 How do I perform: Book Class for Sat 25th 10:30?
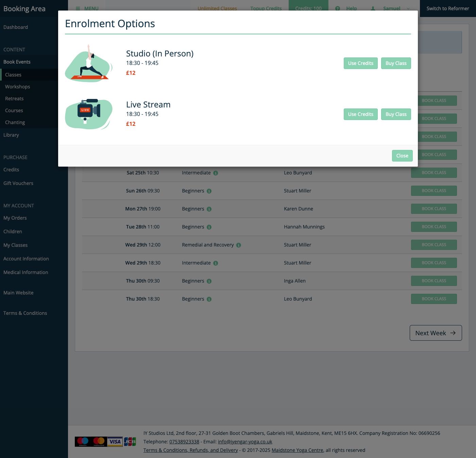pyautogui.click(x=434, y=173)
